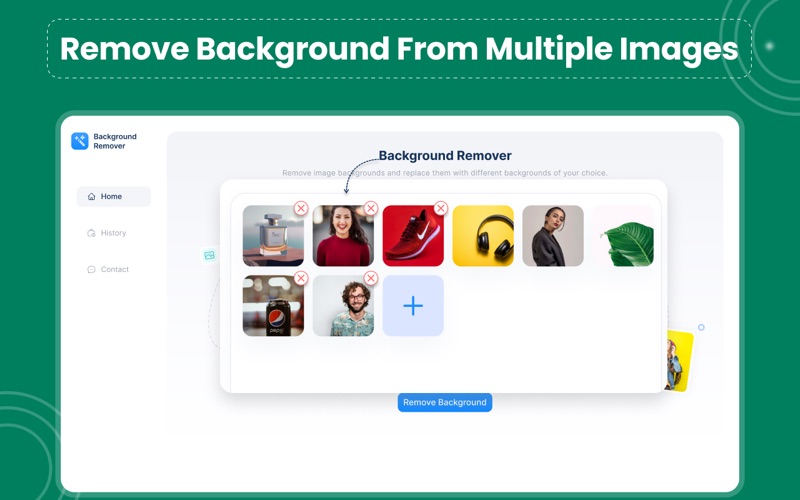800x500 pixels.
Task: Select the green leaf thumbnail
Action: (x=623, y=238)
